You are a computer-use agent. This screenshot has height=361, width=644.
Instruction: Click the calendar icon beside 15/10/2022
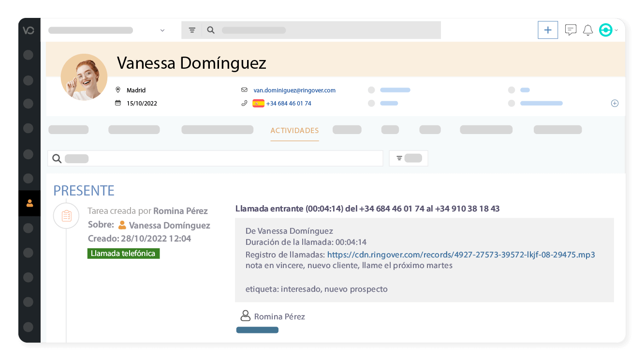117,103
